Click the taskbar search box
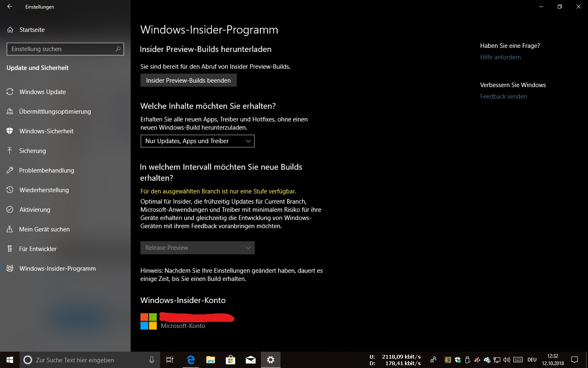Image resolution: width=588 pixels, height=368 pixels. tap(90, 360)
